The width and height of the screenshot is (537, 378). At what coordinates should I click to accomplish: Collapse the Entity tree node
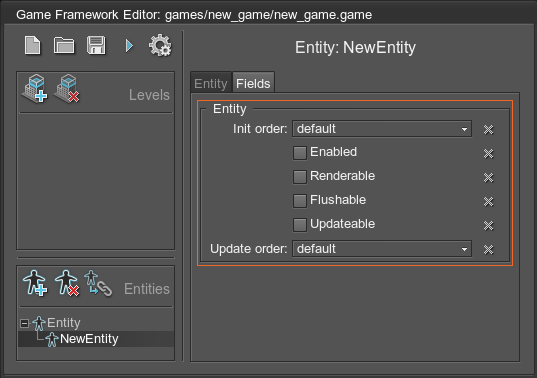pos(24,323)
